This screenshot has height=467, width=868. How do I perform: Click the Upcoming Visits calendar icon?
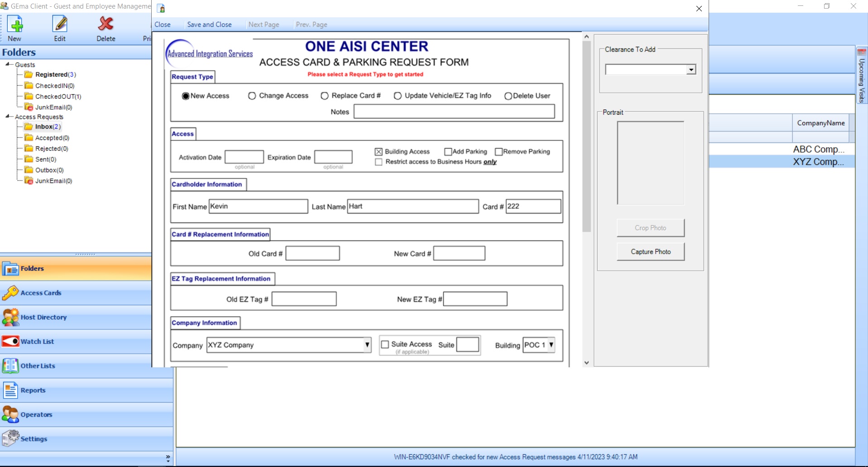(862, 53)
